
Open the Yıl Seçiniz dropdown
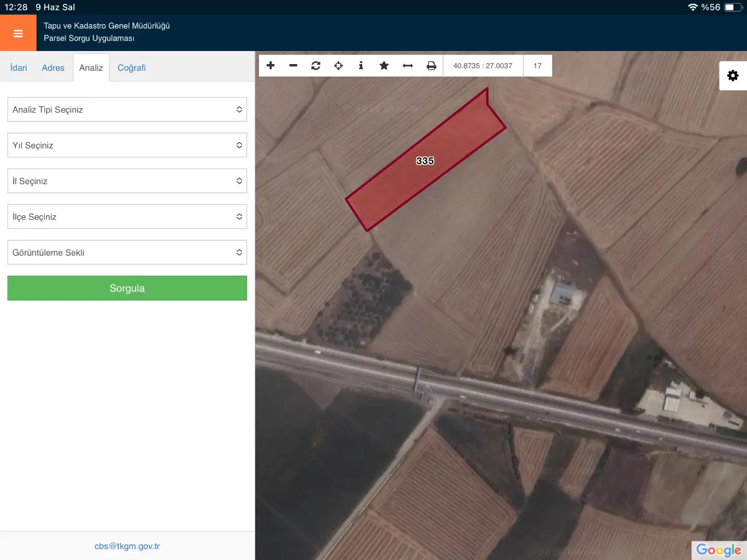point(127,145)
